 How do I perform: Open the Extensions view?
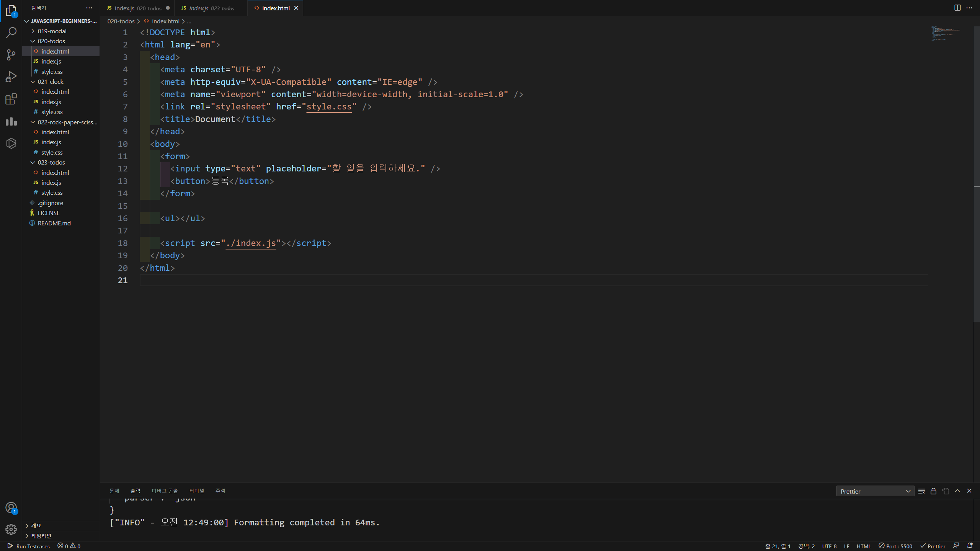11,99
